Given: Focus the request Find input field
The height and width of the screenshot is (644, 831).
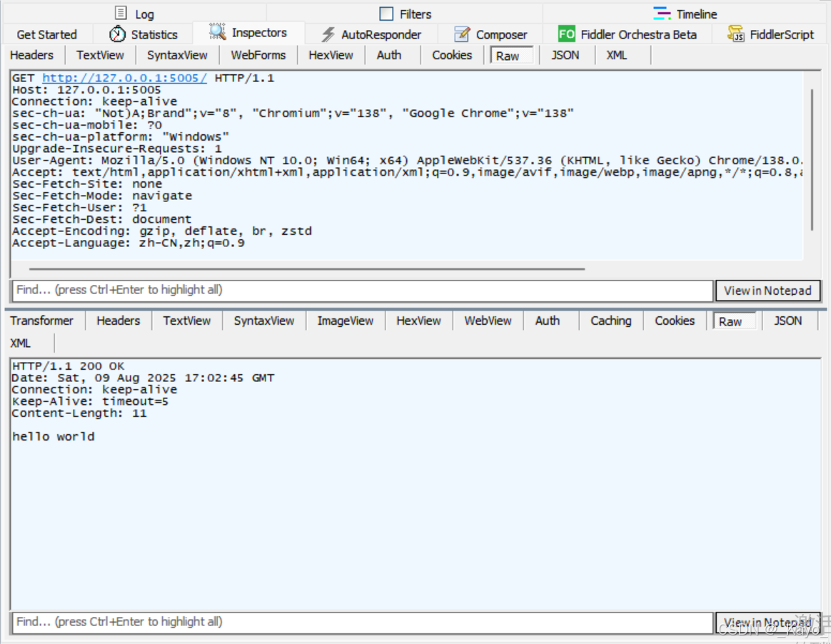Looking at the screenshot, I should tap(363, 291).
